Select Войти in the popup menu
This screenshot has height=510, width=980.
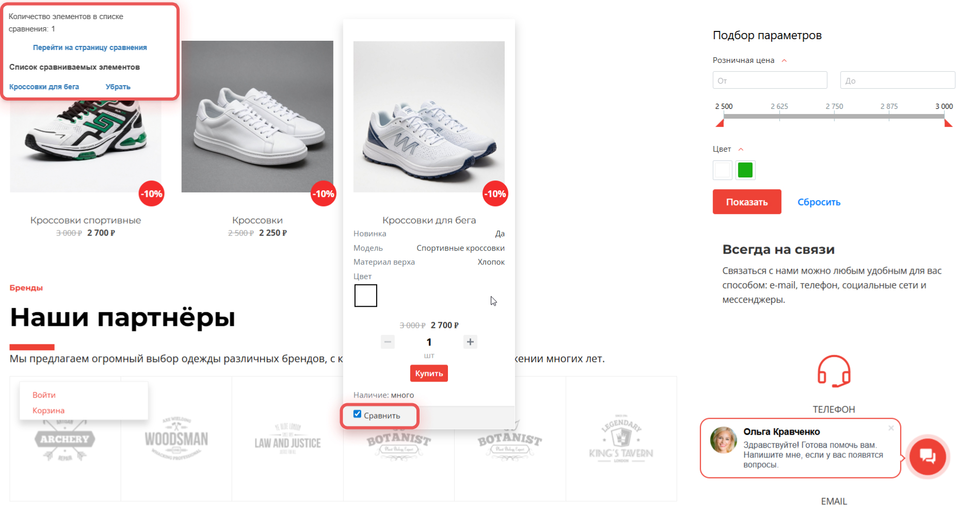[x=44, y=395]
